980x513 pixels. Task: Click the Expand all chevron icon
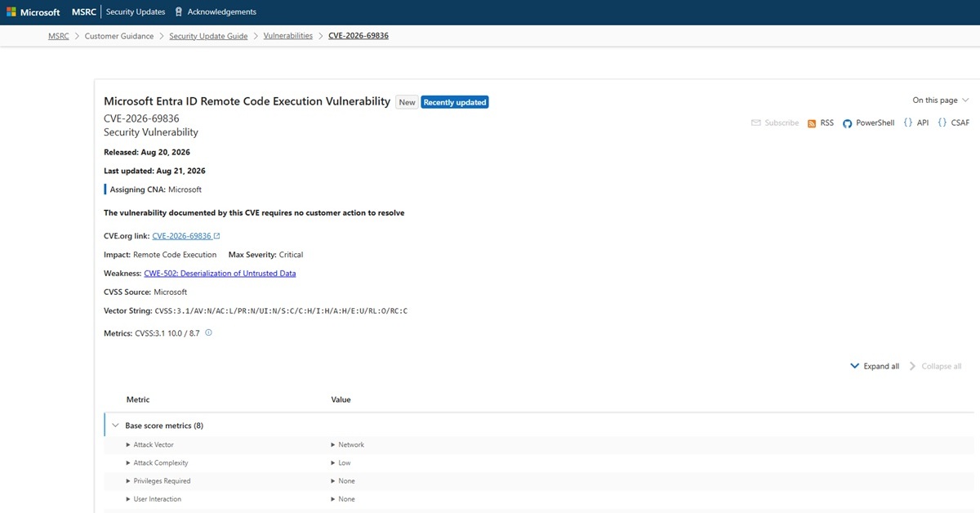(x=854, y=366)
